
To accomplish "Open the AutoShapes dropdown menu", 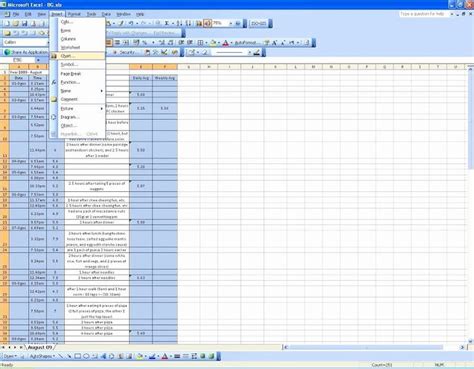I will click(42, 356).
